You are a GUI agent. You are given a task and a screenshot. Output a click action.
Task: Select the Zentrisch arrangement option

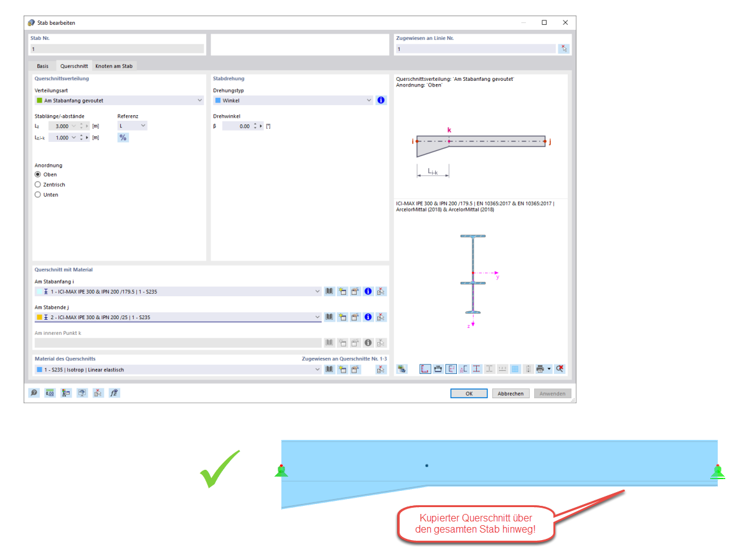[38, 185]
